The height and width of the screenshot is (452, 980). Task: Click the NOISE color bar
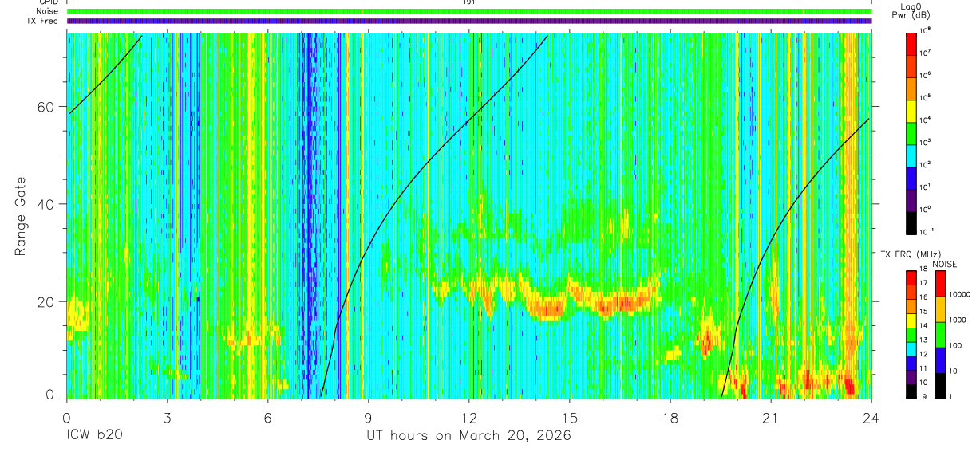tap(940, 334)
